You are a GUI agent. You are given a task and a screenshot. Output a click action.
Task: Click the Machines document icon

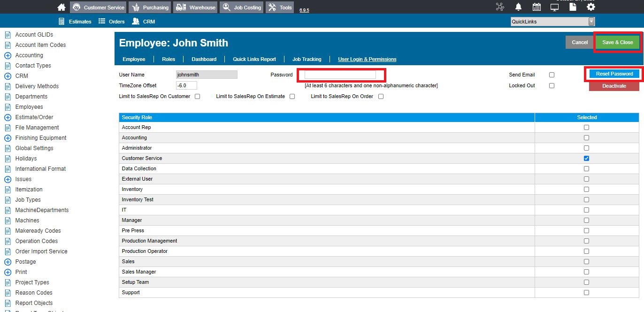pos(8,221)
